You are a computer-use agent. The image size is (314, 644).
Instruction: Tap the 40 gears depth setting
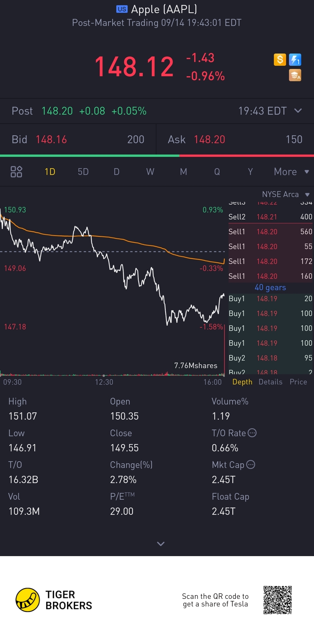pyautogui.click(x=270, y=288)
